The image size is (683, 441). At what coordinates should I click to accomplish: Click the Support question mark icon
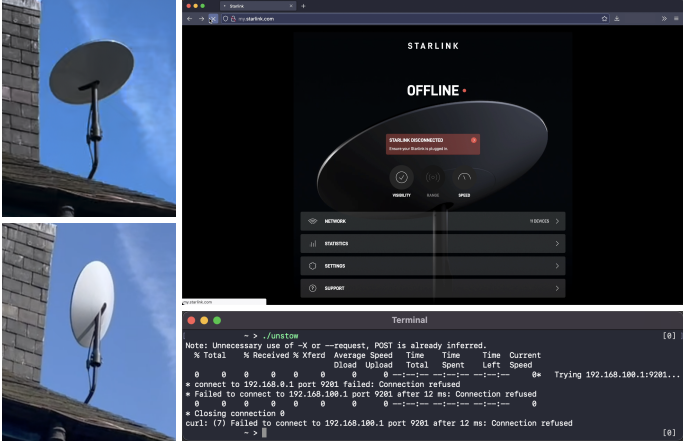point(313,288)
